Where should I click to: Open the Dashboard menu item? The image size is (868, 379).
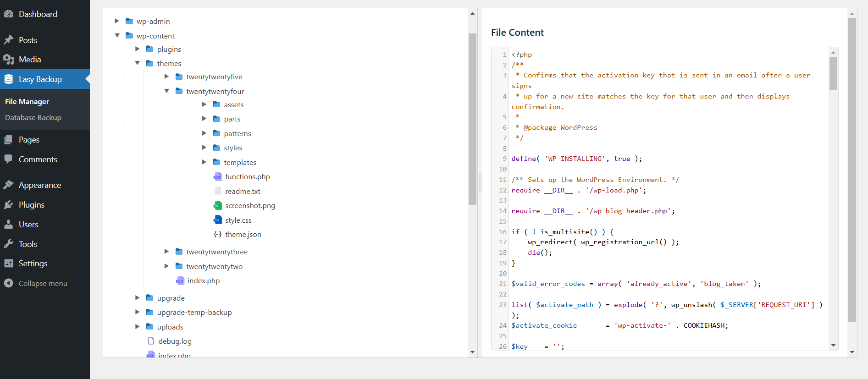(45, 14)
